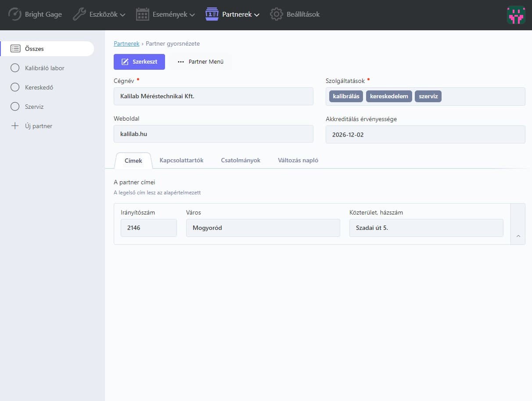Click the calendar icon beside Események
The image size is (532, 401).
pyautogui.click(x=142, y=14)
